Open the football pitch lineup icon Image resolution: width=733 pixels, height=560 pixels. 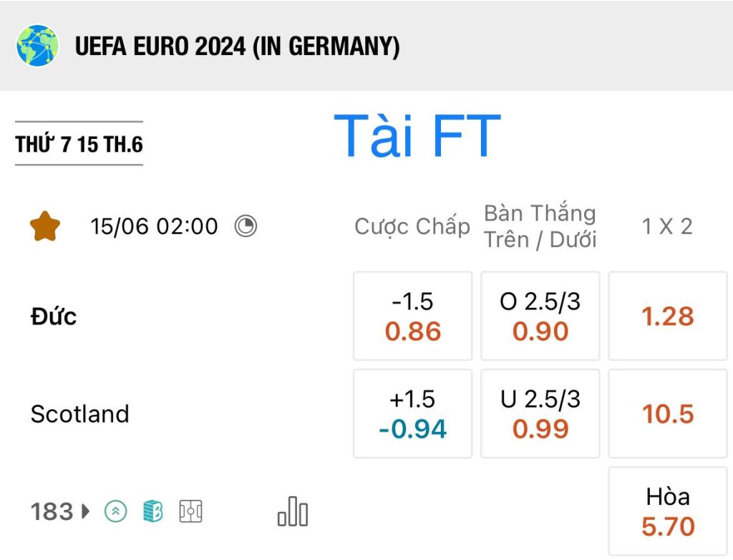[190, 511]
